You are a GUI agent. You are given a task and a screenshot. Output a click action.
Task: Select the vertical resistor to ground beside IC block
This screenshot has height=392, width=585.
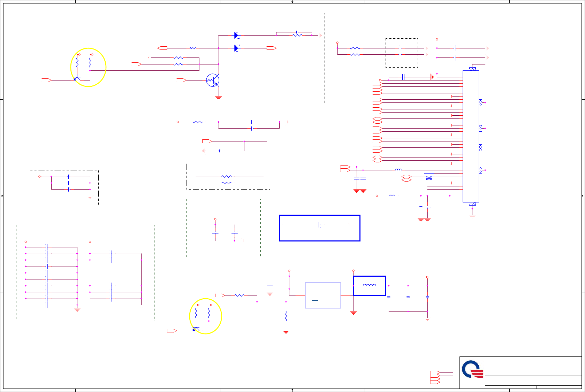(x=286, y=316)
